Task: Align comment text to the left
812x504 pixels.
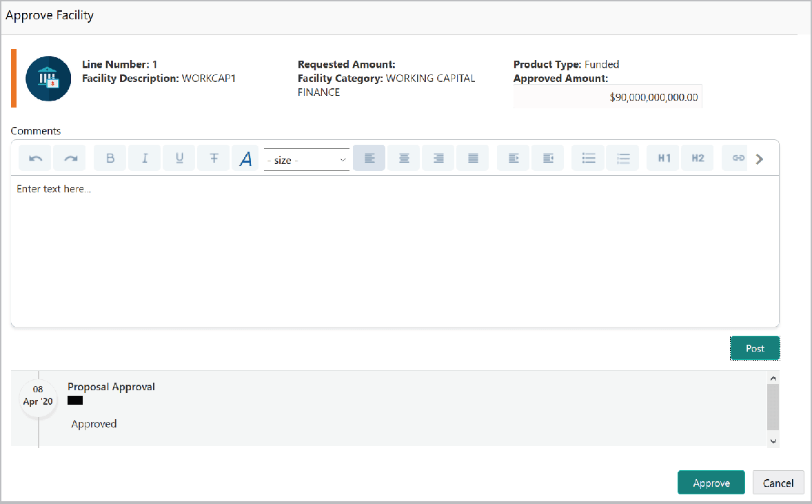Action: pyautogui.click(x=369, y=158)
